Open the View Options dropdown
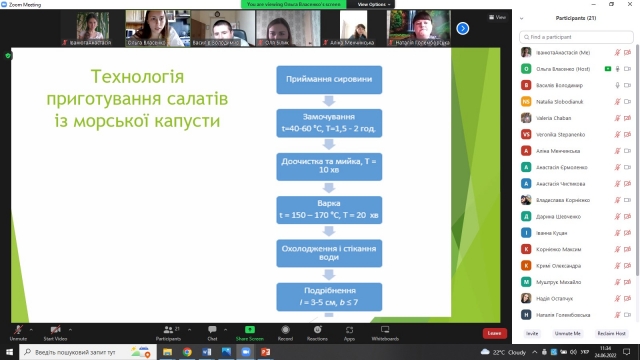640x360 pixels. point(373,4)
